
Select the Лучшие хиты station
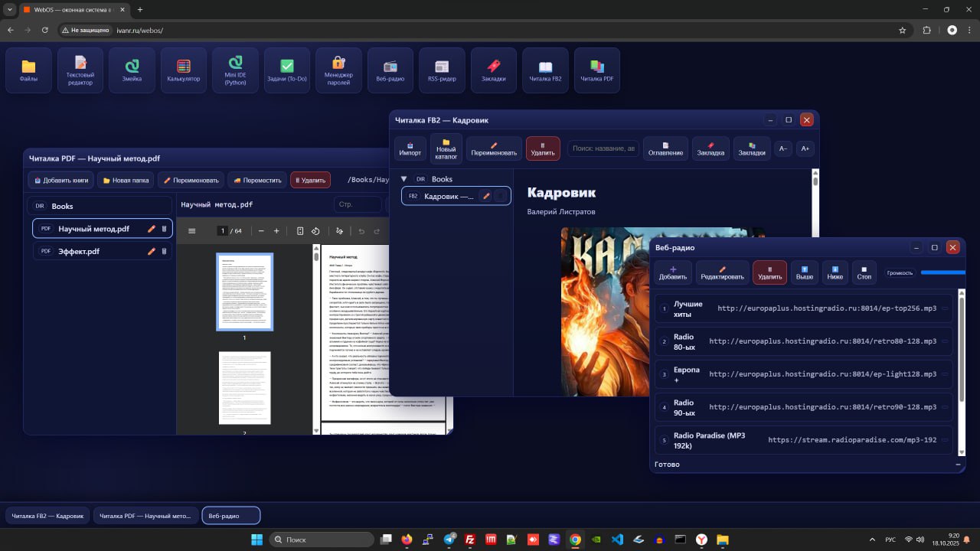coord(804,308)
